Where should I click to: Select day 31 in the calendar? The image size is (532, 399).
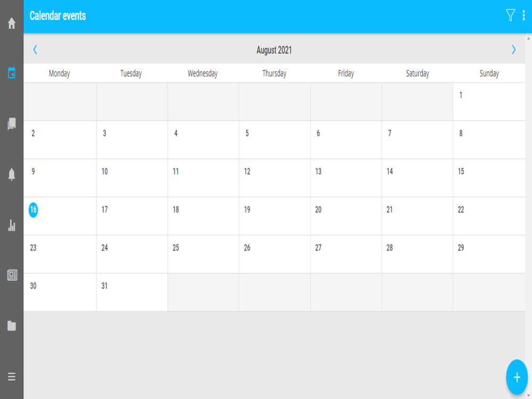point(132,293)
